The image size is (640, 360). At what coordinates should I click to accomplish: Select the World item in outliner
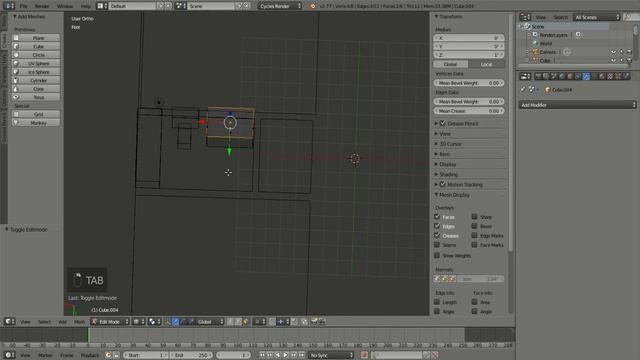pos(546,44)
